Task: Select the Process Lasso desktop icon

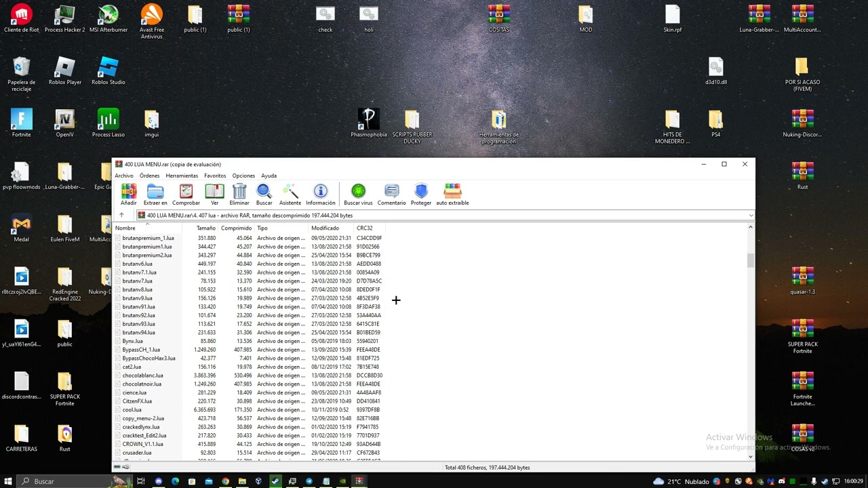Action: coord(108,123)
